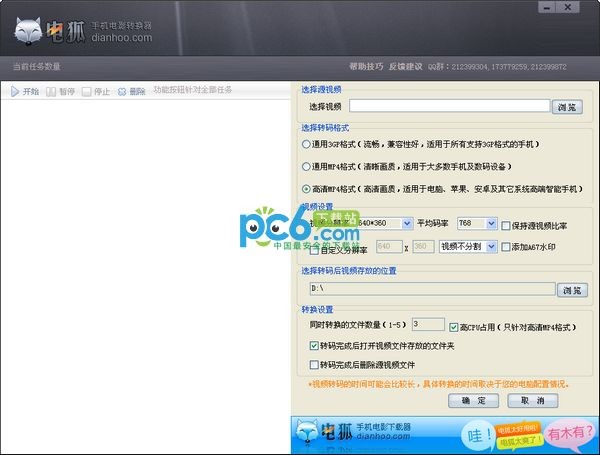Enable 转码完成后删除源视频文件 checkbox
Image resolution: width=600 pixels, height=455 pixels.
(314, 365)
